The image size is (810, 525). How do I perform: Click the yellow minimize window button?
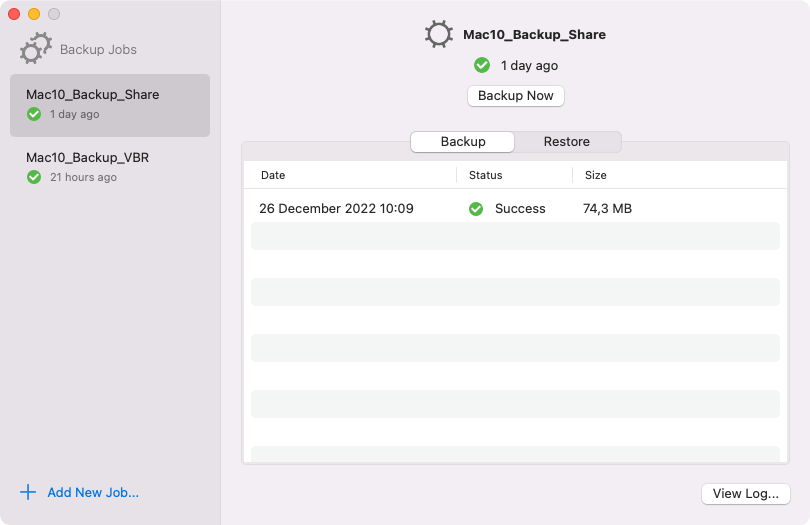34,14
